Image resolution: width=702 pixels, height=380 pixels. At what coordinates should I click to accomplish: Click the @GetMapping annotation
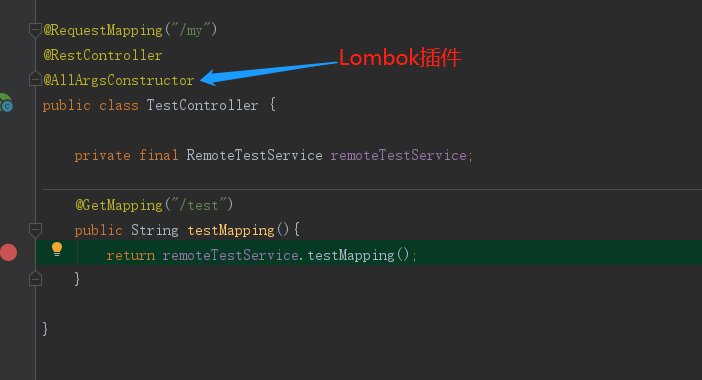pyautogui.click(x=119, y=205)
